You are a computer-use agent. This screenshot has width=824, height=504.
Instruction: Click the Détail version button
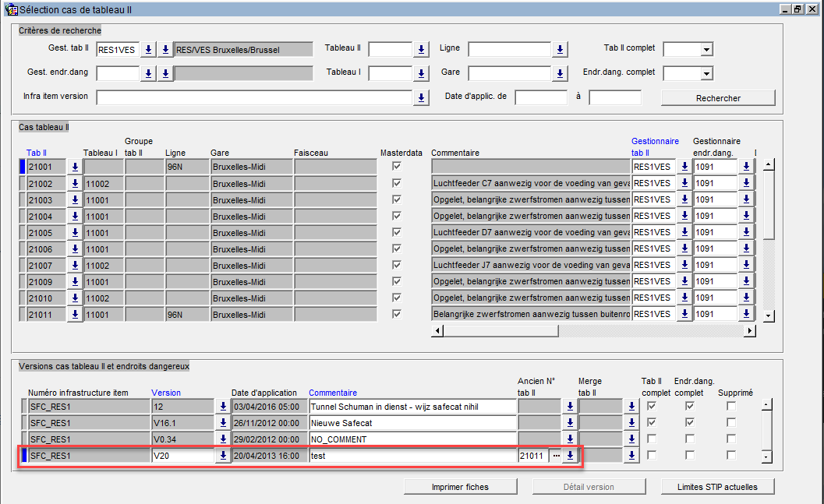[589, 487]
